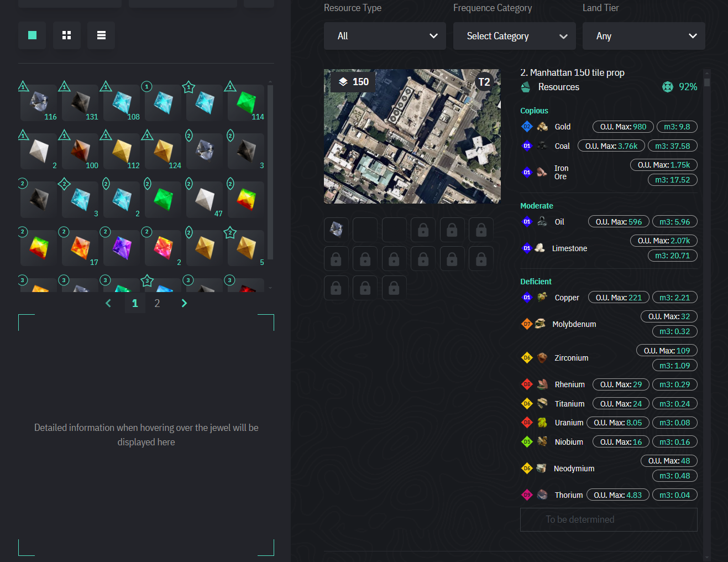Switch to the single large tile view
The image size is (728, 562).
[x=32, y=35]
